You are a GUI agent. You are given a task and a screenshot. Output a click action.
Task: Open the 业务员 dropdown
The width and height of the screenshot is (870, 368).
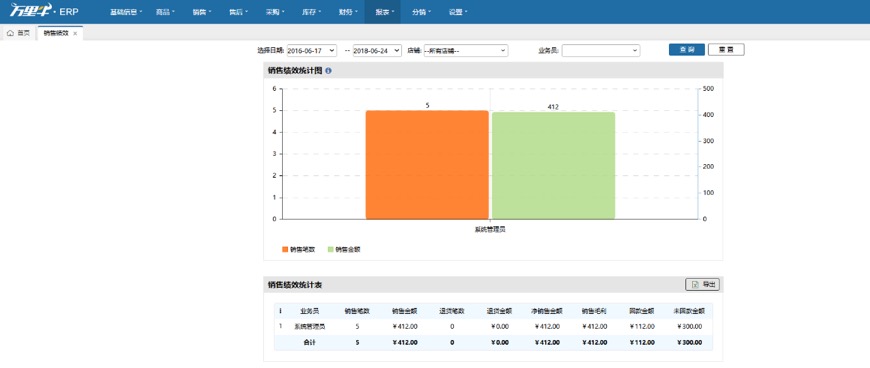coord(600,51)
